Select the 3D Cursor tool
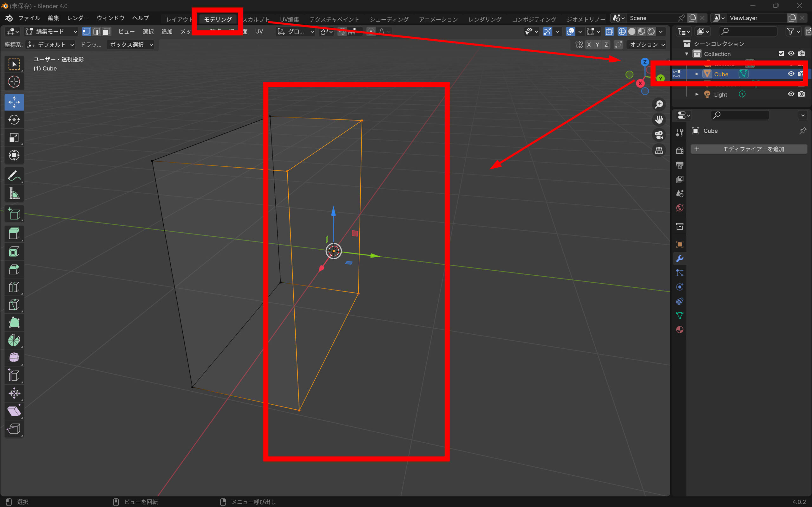Screen dimensions: 812x507 point(14,81)
